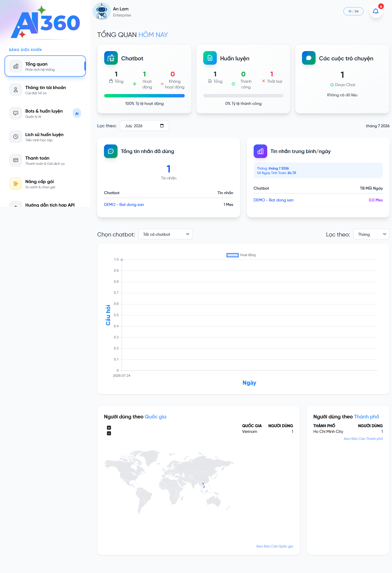Open Nâng cấp gói menu item

coord(45,184)
